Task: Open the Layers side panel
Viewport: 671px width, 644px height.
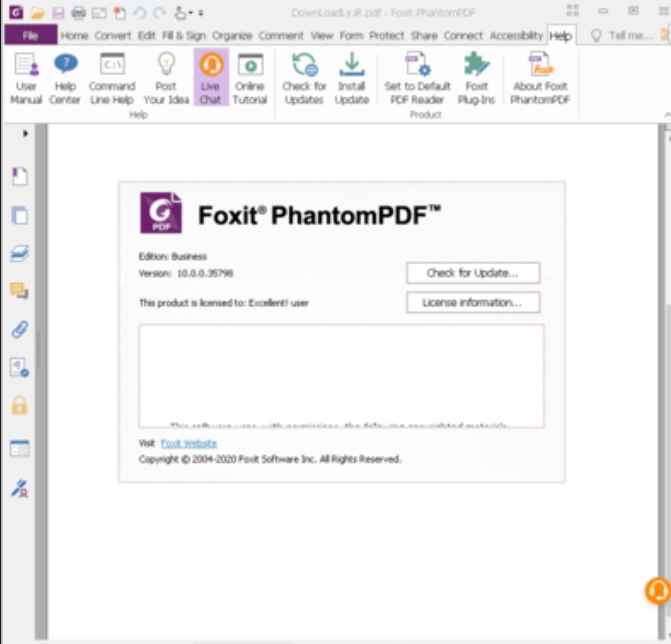Action: coord(20,253)
